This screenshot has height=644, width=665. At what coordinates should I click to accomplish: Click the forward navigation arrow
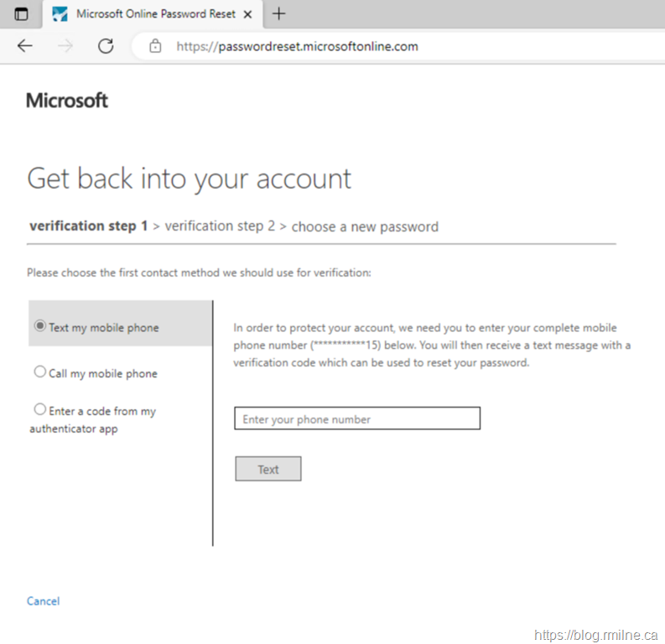pos(65,46)
